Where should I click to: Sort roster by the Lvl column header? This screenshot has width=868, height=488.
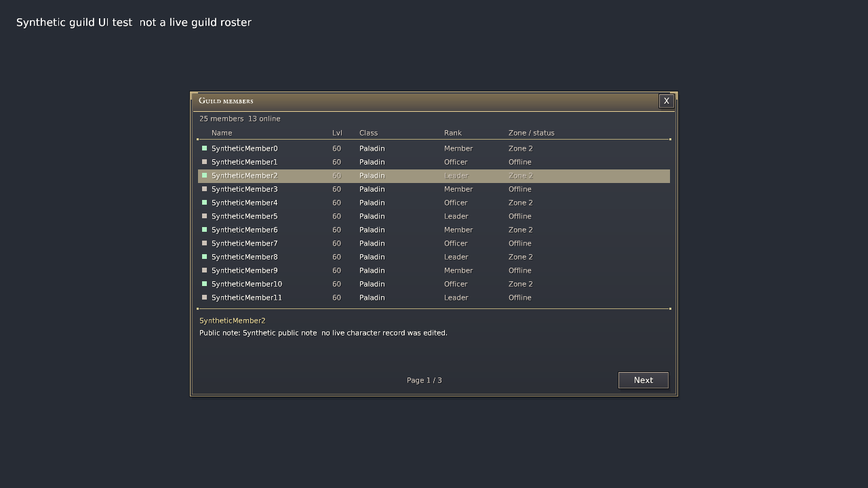[x=337, y=133]
